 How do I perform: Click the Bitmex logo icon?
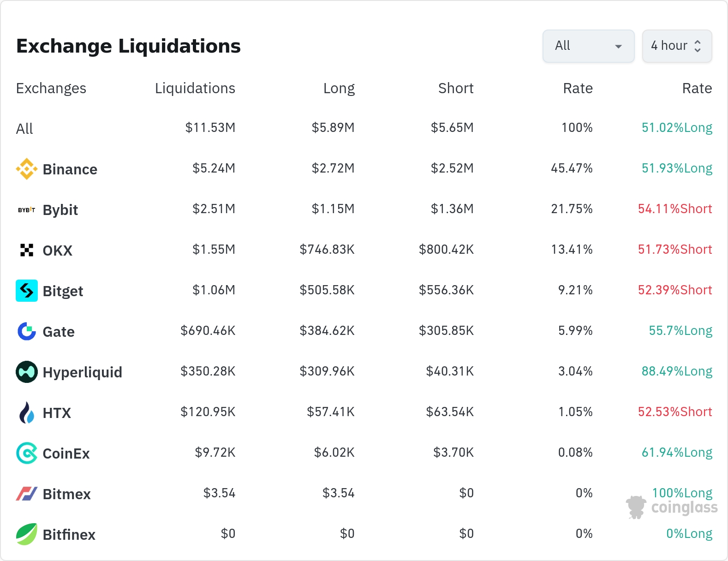click(26, 494)
